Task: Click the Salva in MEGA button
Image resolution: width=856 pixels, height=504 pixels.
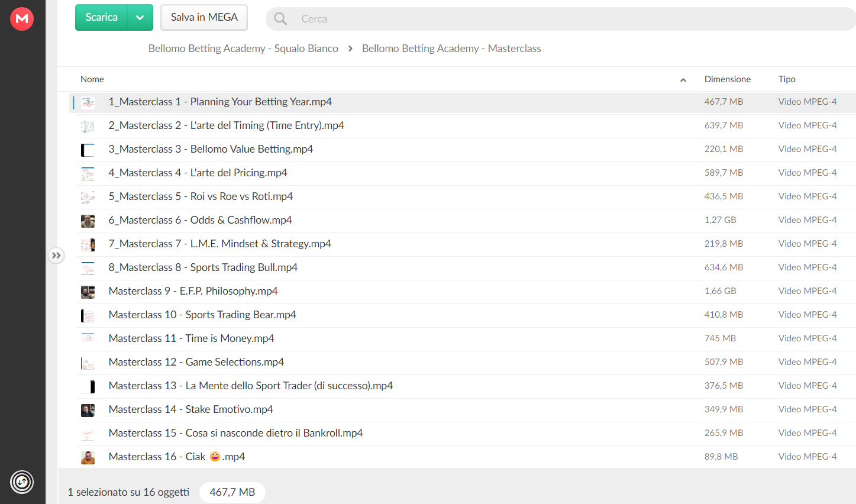Action: 204,18
